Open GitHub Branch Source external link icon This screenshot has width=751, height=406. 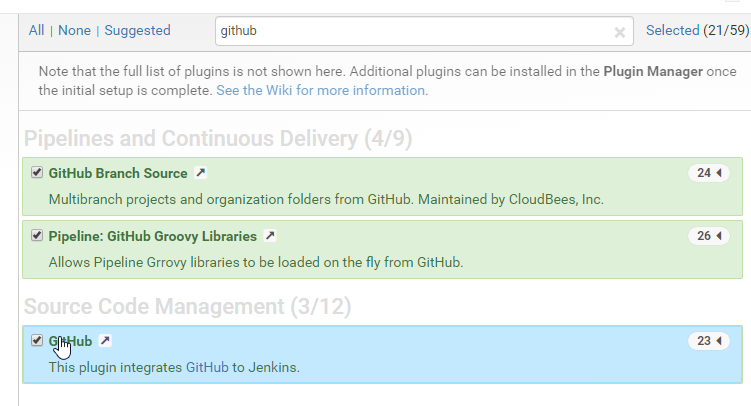point(201,172)
